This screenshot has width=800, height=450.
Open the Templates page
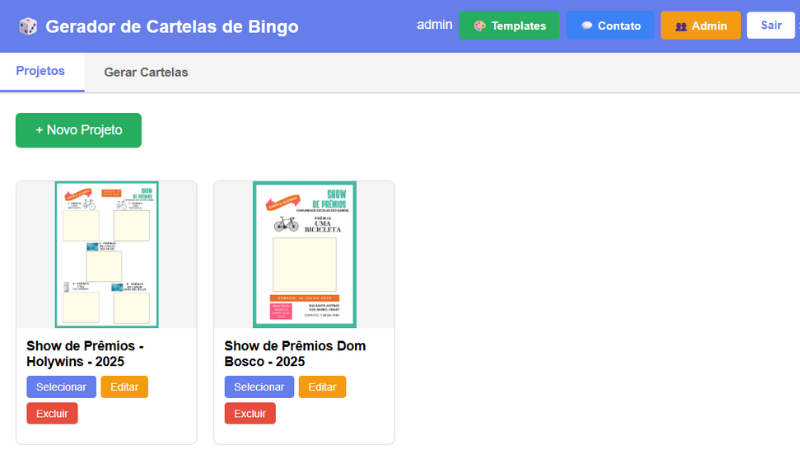509,26
